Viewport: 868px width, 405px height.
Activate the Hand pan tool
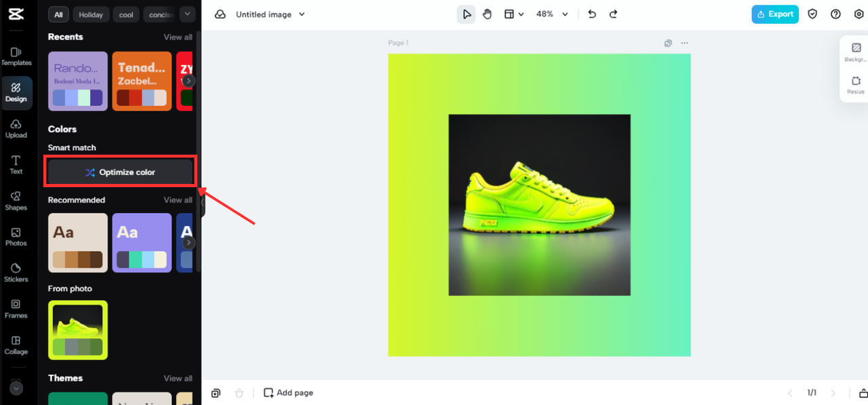click(x=487, y=14)
